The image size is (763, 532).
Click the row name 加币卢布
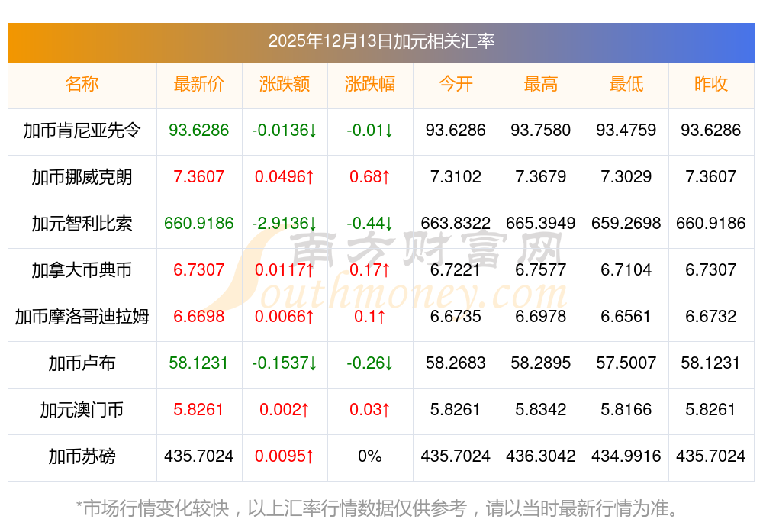point(82,363)
